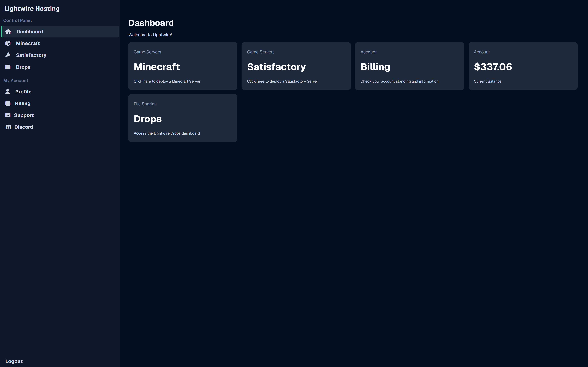The width and height of the screenshot is (588, 367).
Task: Click the envelope icon beside Support
Action: (x=8, y=115)
